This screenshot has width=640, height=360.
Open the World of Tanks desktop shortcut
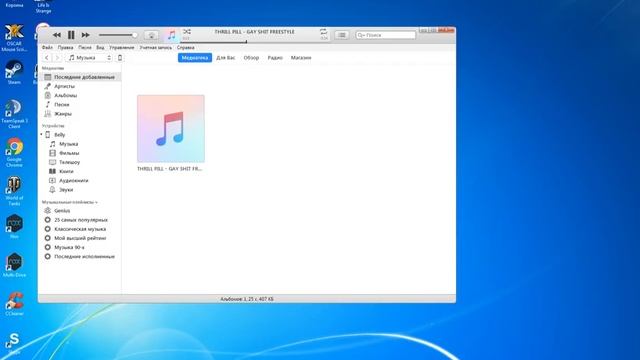14,191
